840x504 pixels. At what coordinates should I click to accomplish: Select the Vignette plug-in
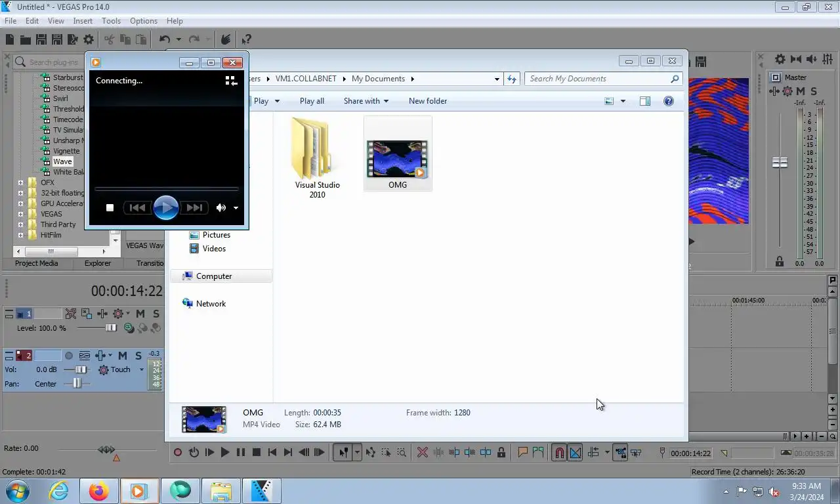(x=66, y=151)
